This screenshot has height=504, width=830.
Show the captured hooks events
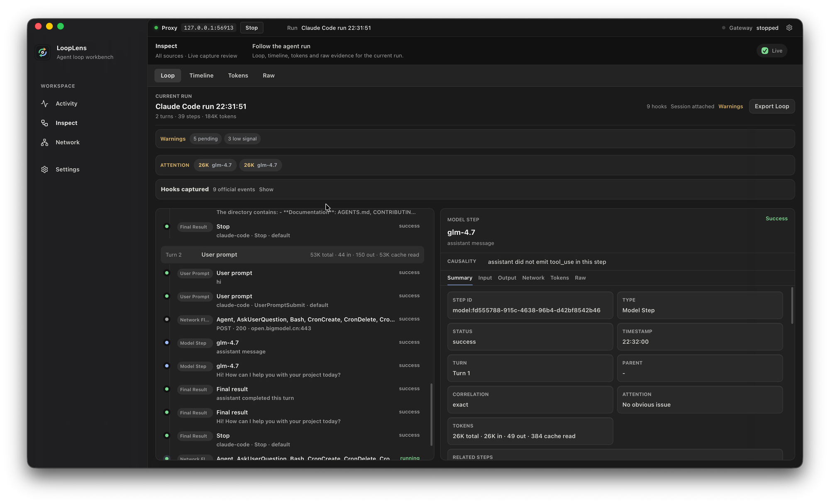point(266,190)
